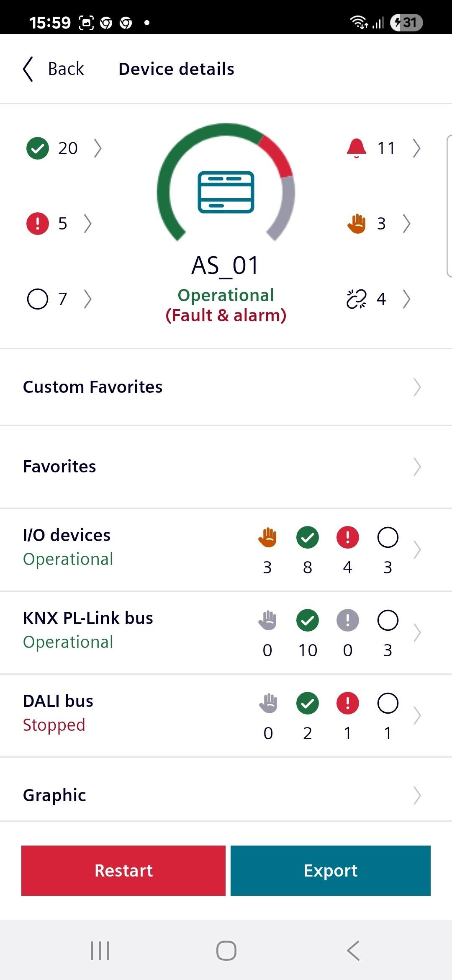The width and height of the screenshot is (452, 980).
Task: Tap the AS_01 controller device icon
Action: pyautogui.click(x=226, y=192)
